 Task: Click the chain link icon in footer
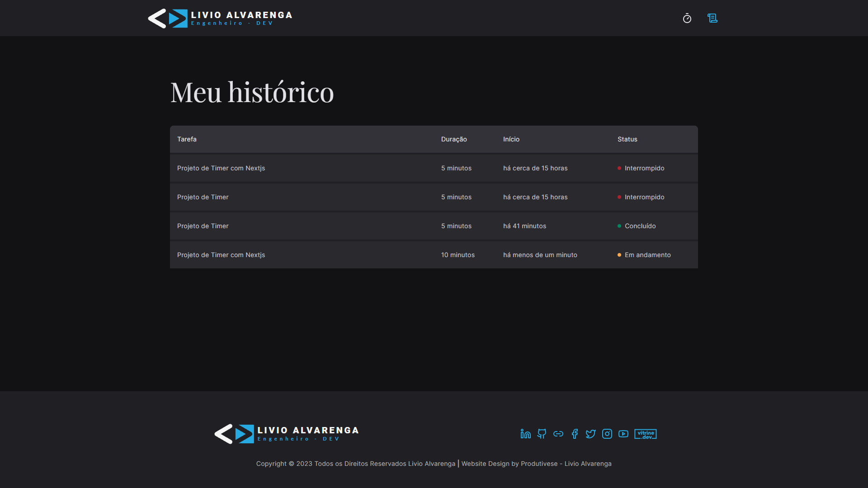click(558, 434)
